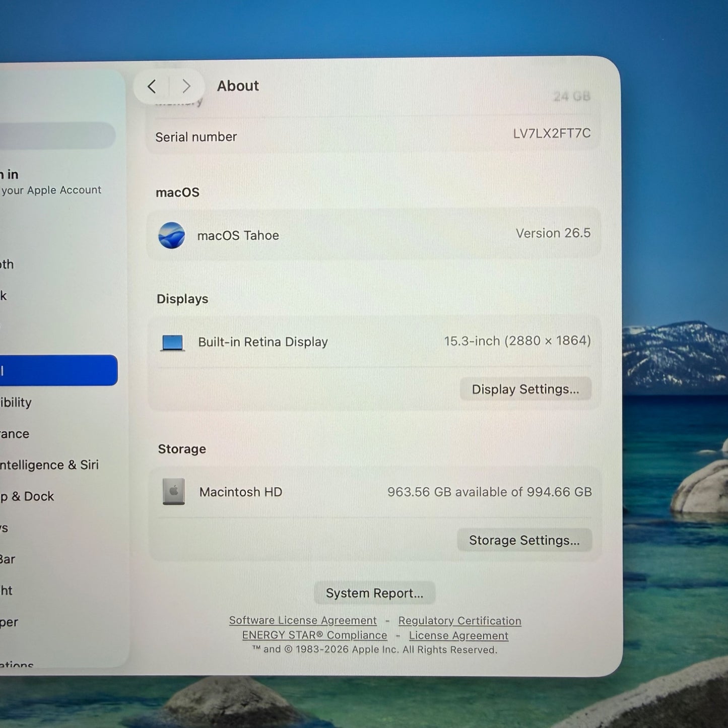The width and height of the screenshot is (728, 728).
Task: Click the Displays section heading
Action: [x=182, y=299]
